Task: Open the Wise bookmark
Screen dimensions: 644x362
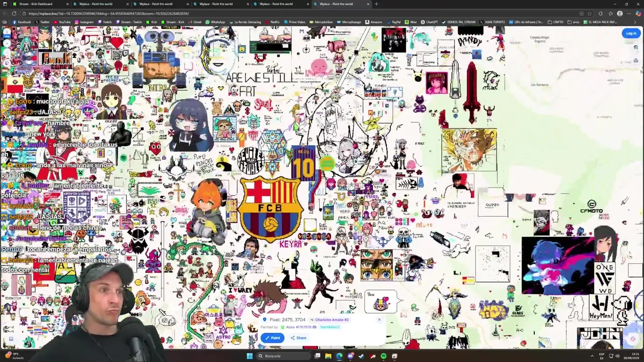Action: (411, 22)
